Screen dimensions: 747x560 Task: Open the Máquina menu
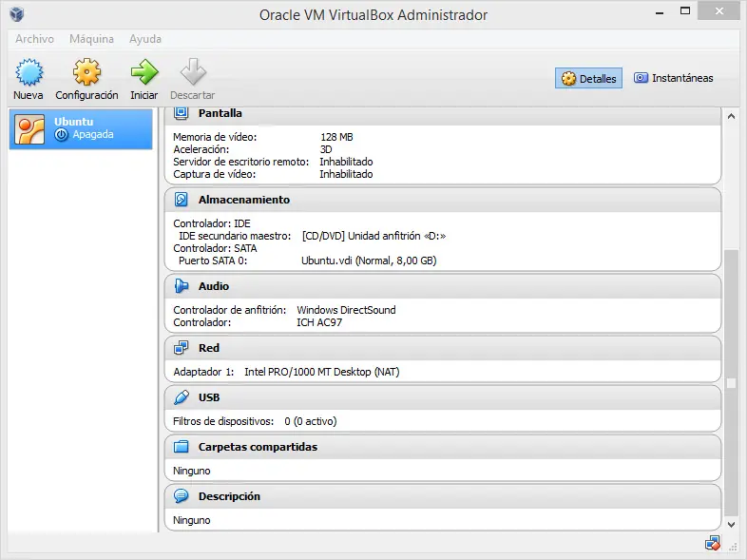91,39
